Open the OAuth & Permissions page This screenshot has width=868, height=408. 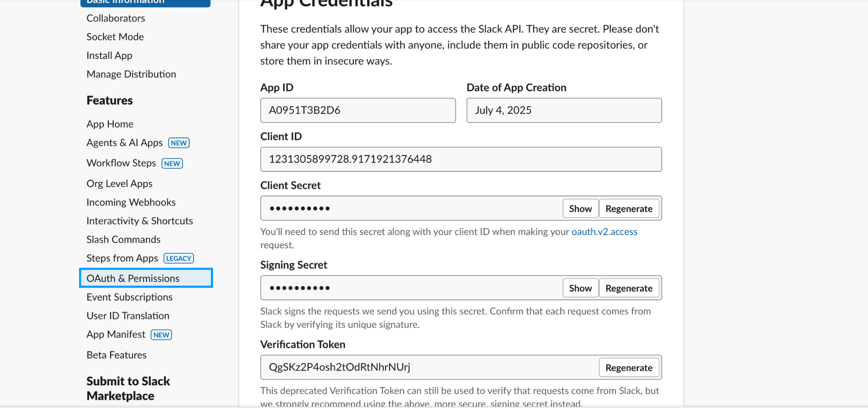click(x=133, y=278)
